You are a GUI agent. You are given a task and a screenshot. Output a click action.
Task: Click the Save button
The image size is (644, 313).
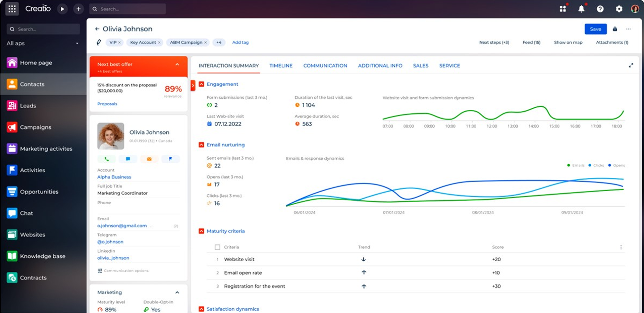[x=595, y=29]
